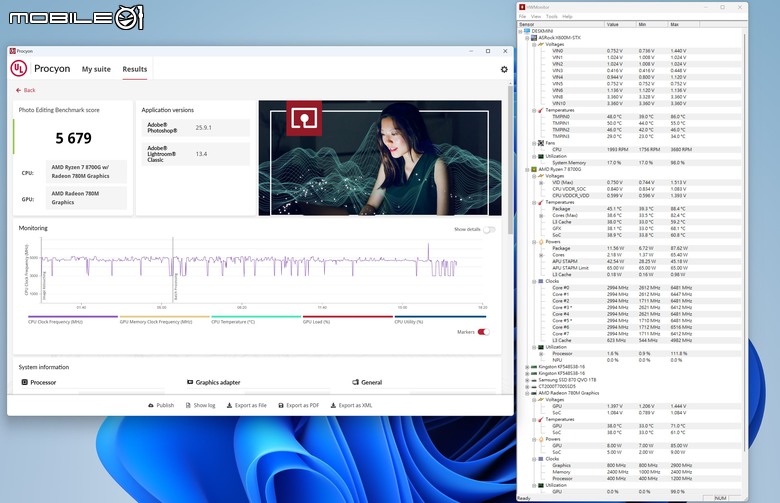Click the Value column header
The image size is (780, 503).
tap(620, 24)
